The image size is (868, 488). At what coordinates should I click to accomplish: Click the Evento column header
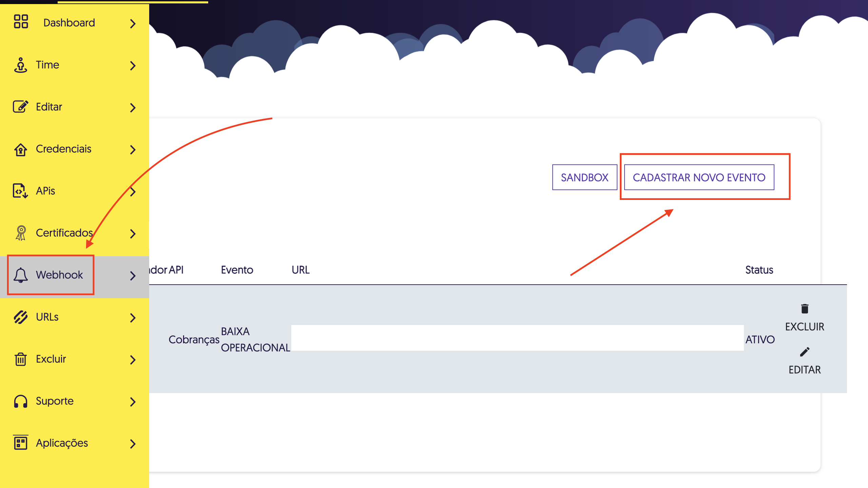point(237,270)
